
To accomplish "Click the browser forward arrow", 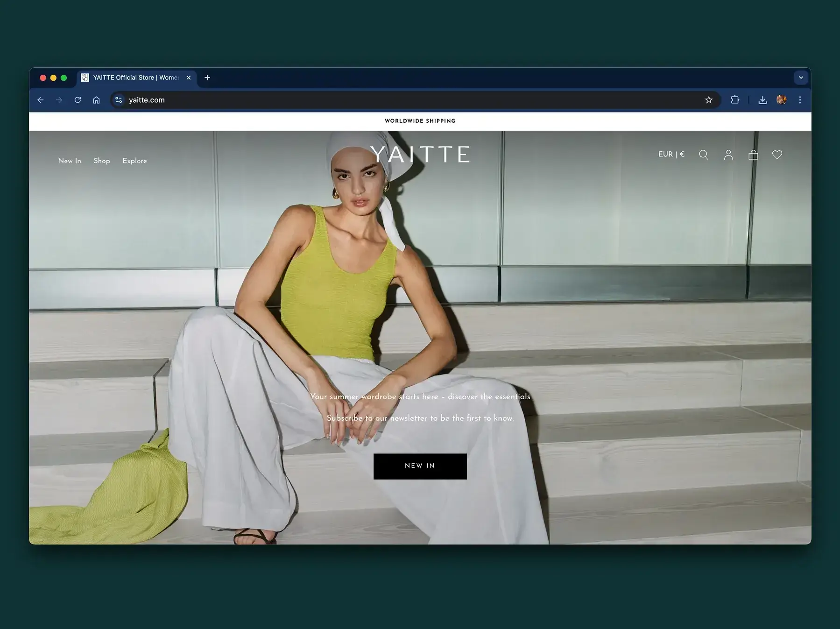I will [59, 100].
